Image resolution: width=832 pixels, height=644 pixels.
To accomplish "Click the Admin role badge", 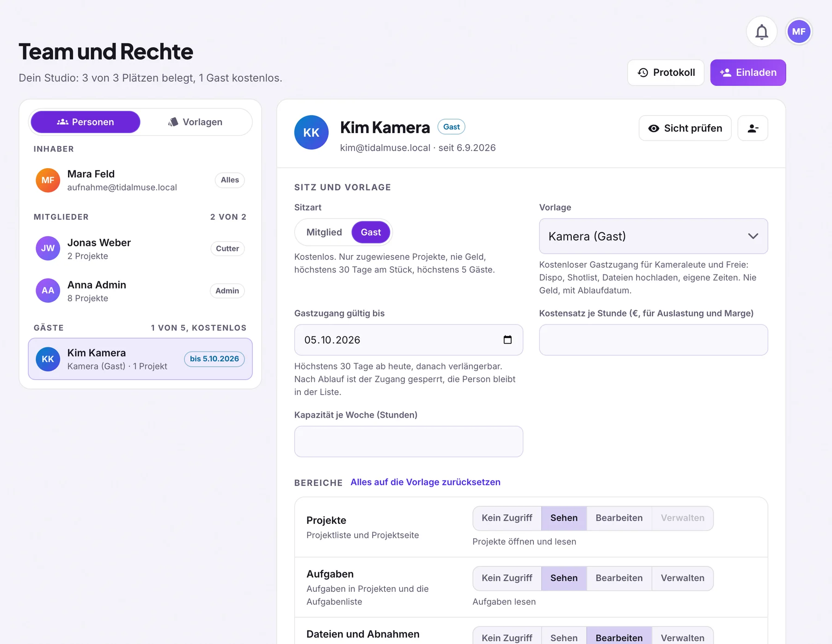I will point(227,291).
